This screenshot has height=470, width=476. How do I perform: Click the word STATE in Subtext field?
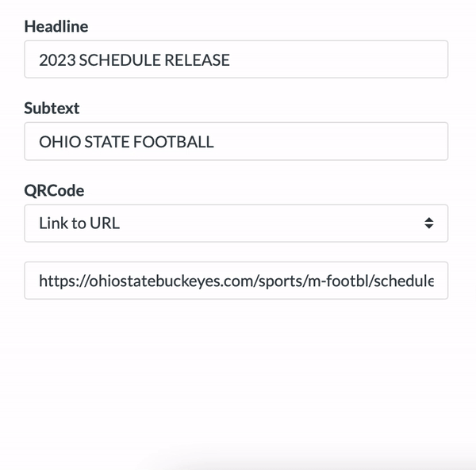[x=107, y=142]
